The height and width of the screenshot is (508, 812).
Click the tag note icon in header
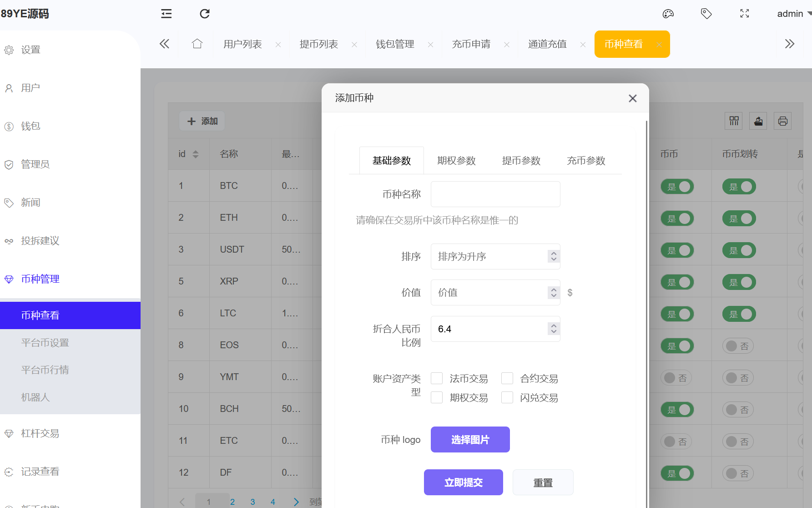(706, 14)
